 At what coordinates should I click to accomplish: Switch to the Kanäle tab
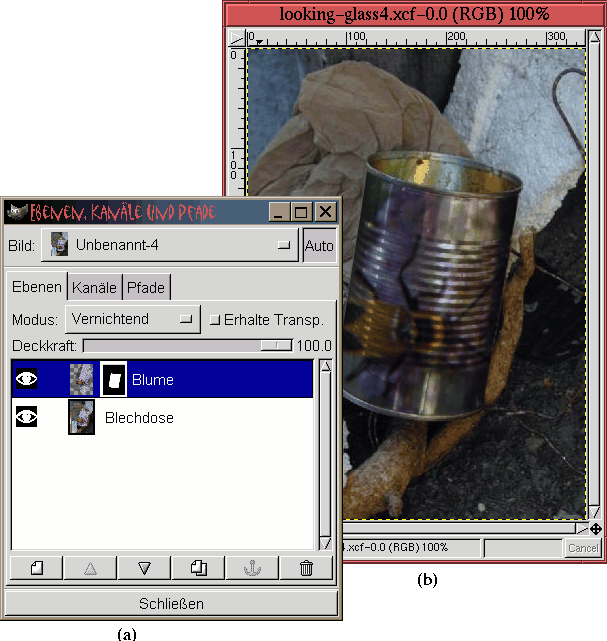click(x=95, y=288)
